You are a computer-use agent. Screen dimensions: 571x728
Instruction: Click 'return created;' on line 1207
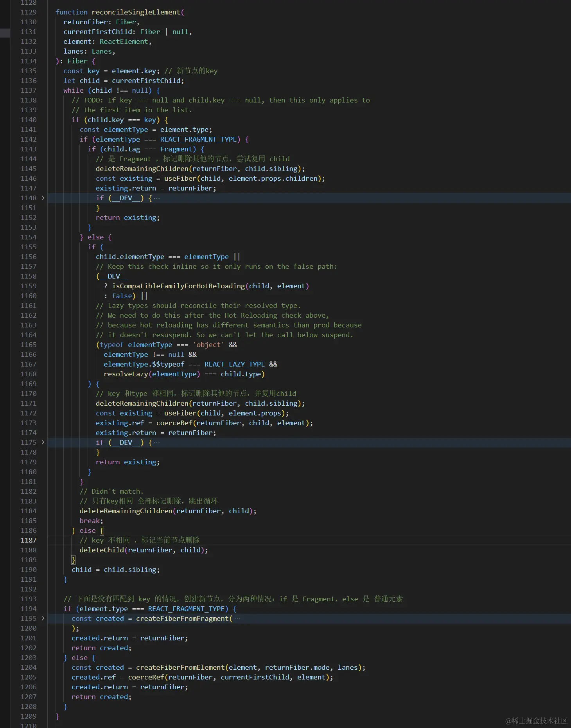point(102,697)
